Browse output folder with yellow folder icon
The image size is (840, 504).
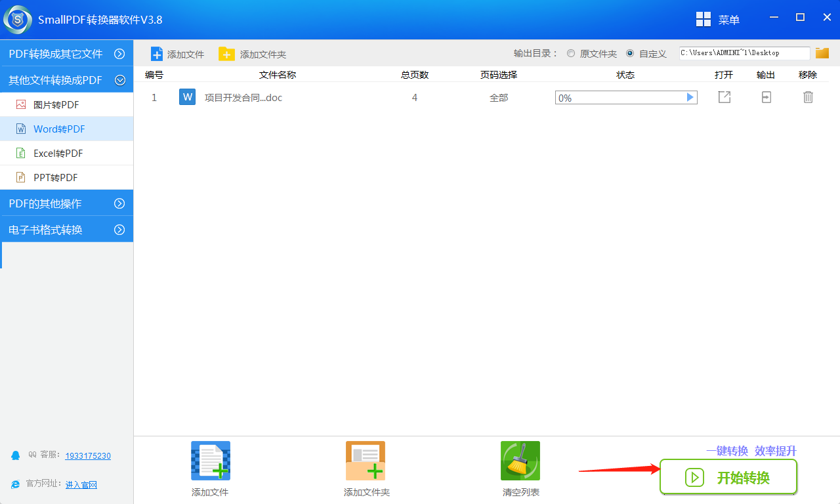click(x=822, y=53)
